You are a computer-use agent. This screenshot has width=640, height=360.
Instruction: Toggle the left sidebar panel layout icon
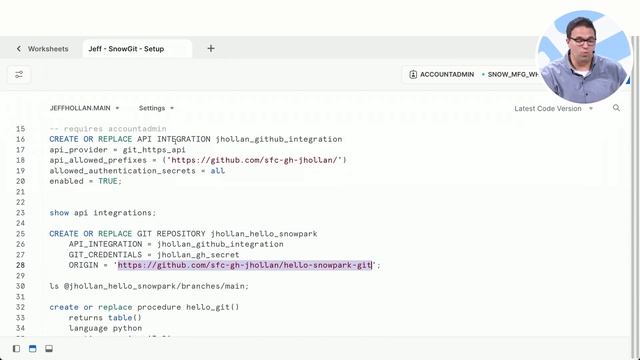[16, 349]
